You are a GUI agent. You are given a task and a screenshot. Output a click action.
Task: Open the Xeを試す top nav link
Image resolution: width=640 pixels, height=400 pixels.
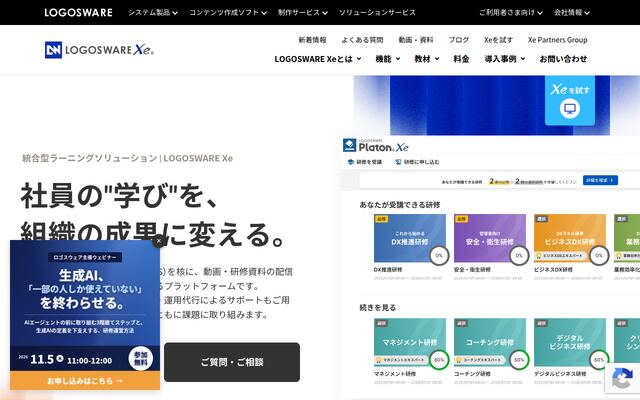pyautogui.click(x=498, y=40)
